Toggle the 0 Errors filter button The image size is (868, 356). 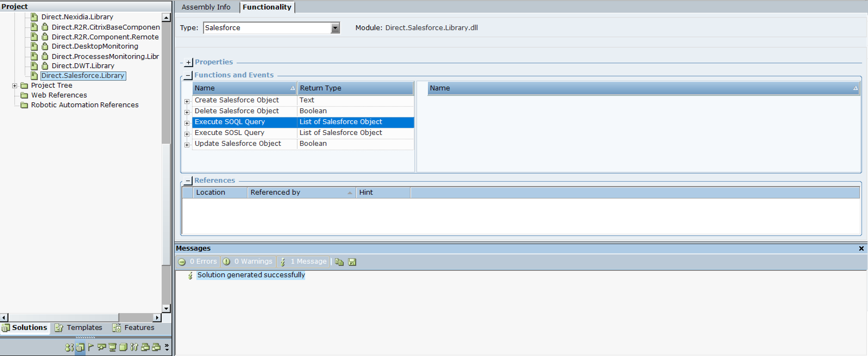pyautogui.click(x=198, y=261)
